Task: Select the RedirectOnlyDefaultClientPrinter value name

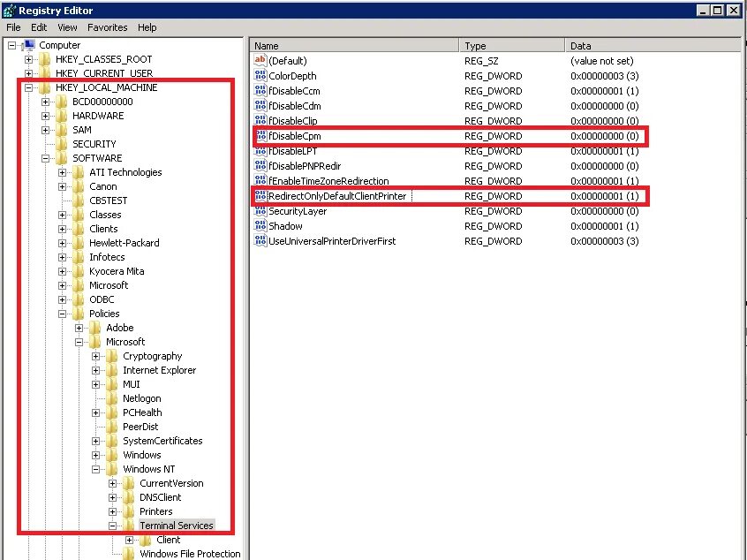Action: pos(337,196)
